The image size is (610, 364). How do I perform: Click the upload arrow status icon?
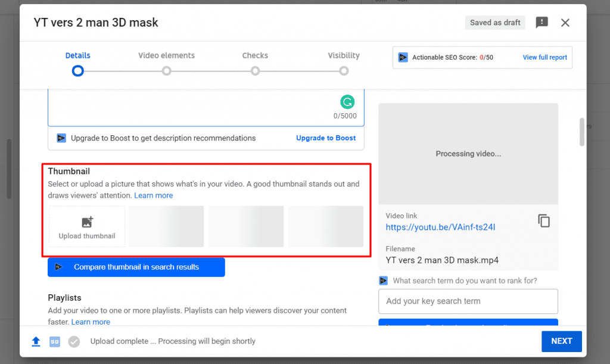click(36, 341)
